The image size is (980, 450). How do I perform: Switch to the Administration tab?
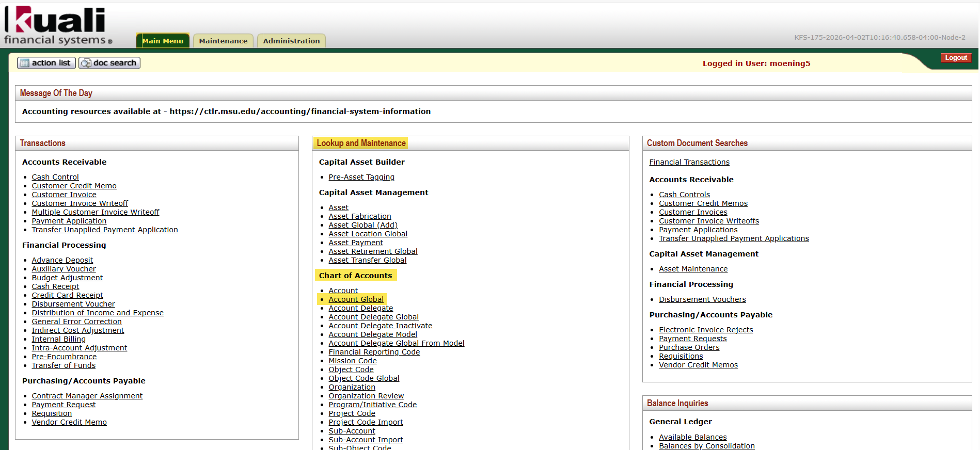(291, 41)
